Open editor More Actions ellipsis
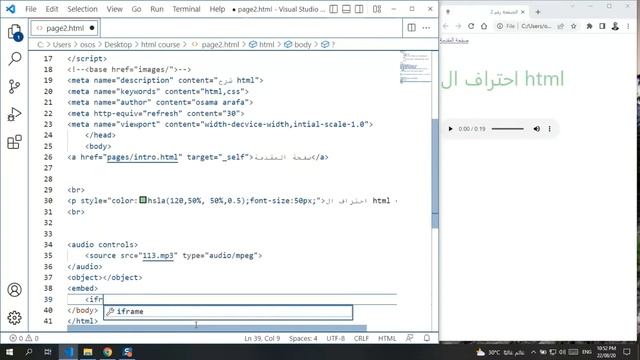This screenshot has height=360, width=640. tap(426, 28)
